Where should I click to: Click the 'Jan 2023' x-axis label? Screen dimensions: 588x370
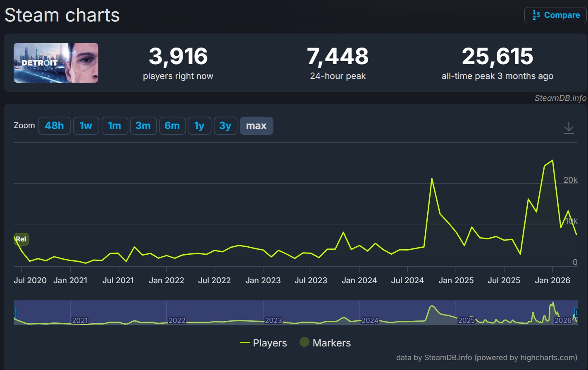click(263, 280)
